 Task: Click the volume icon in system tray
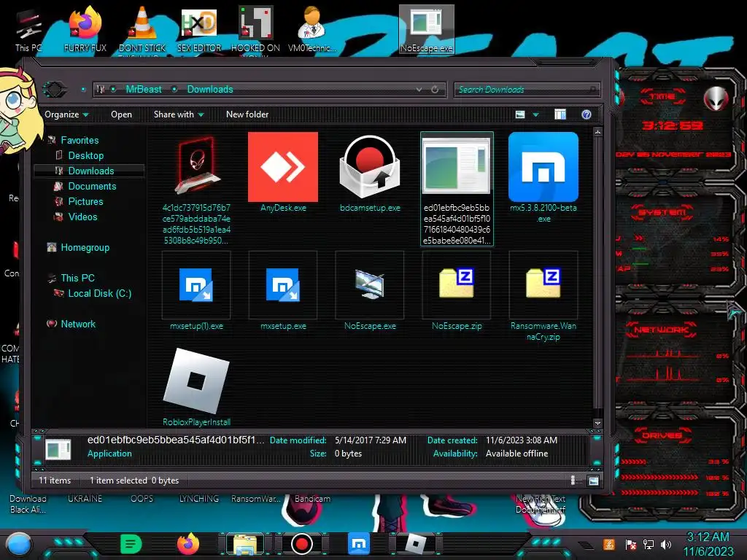click(666, 545)
